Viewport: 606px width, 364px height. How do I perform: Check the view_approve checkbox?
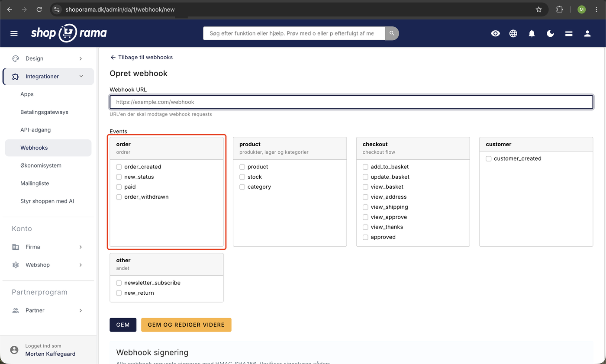(x=365, y=217)
